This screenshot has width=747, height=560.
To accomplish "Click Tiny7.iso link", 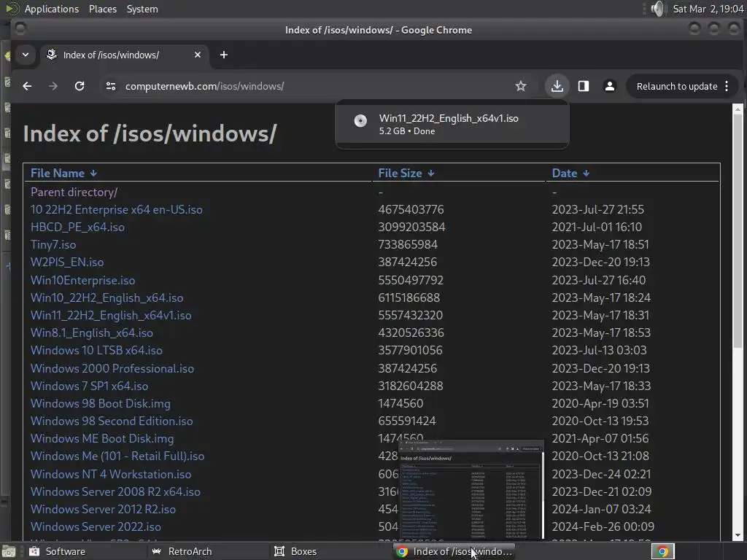I will point(53,245).
